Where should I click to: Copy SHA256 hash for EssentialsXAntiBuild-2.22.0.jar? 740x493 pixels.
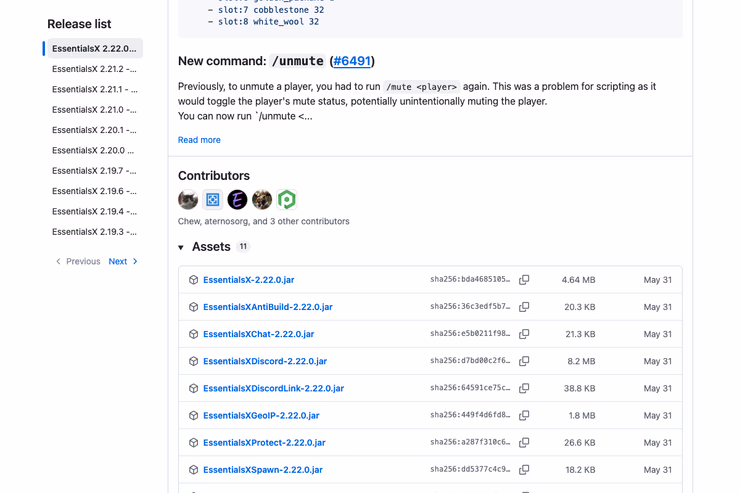(x=524, y=307)
